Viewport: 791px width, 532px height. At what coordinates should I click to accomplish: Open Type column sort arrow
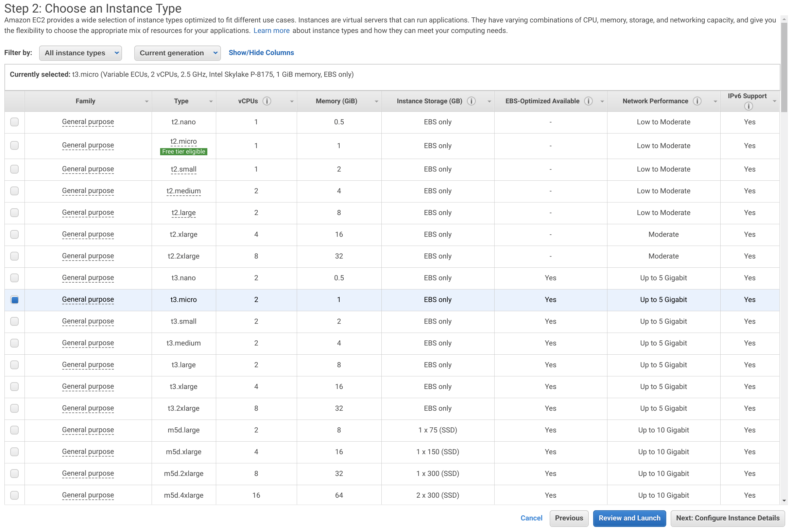211,102
